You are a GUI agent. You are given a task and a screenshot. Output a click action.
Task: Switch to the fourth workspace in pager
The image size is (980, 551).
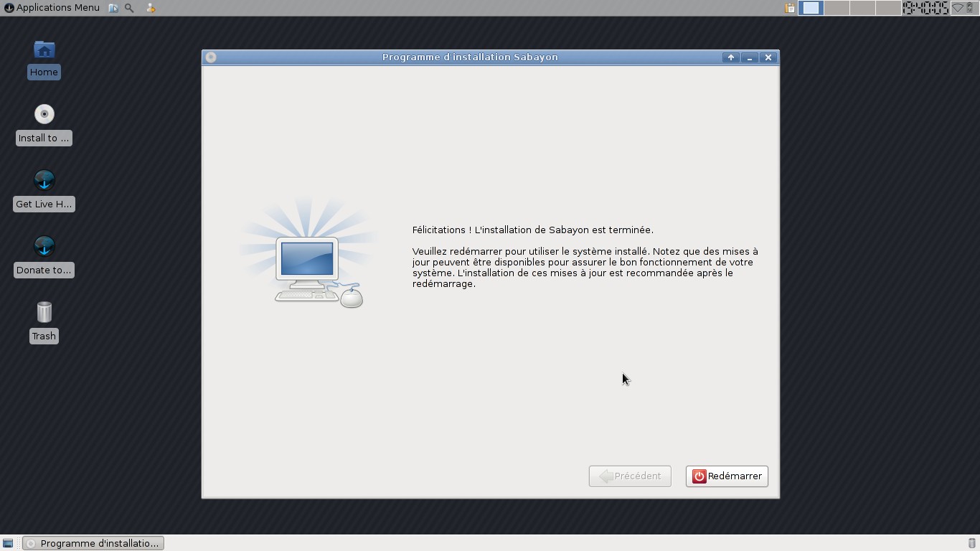(888, 8)
